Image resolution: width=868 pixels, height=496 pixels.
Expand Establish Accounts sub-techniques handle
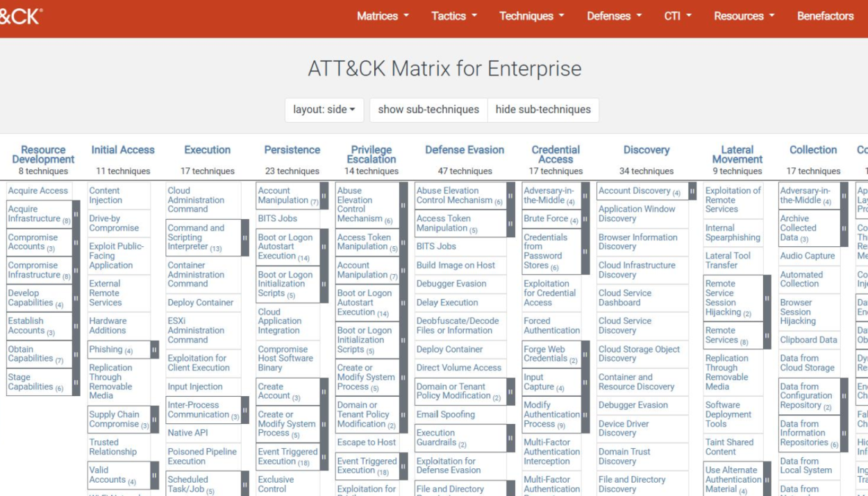[76, 326]
